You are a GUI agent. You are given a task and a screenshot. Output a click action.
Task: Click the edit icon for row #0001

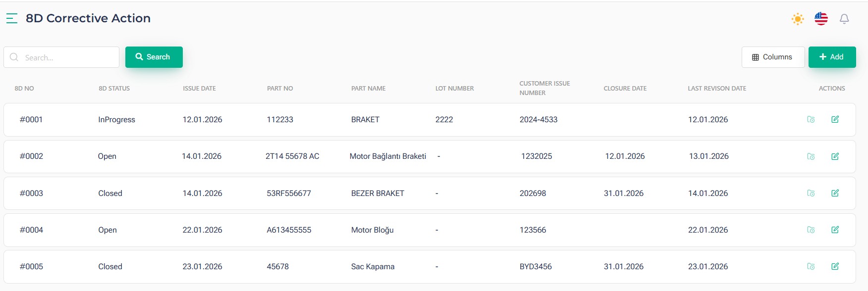pyautogui.click(x=835, y=119)
